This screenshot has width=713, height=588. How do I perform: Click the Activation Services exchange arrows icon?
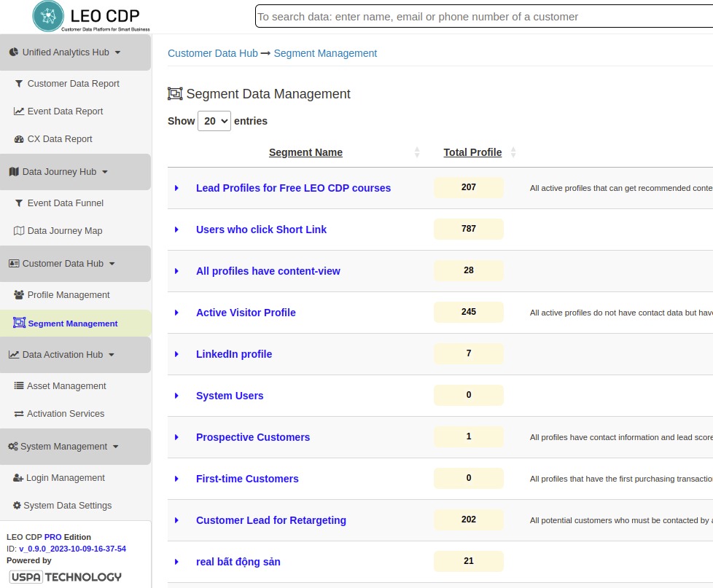tap(19, 414)
